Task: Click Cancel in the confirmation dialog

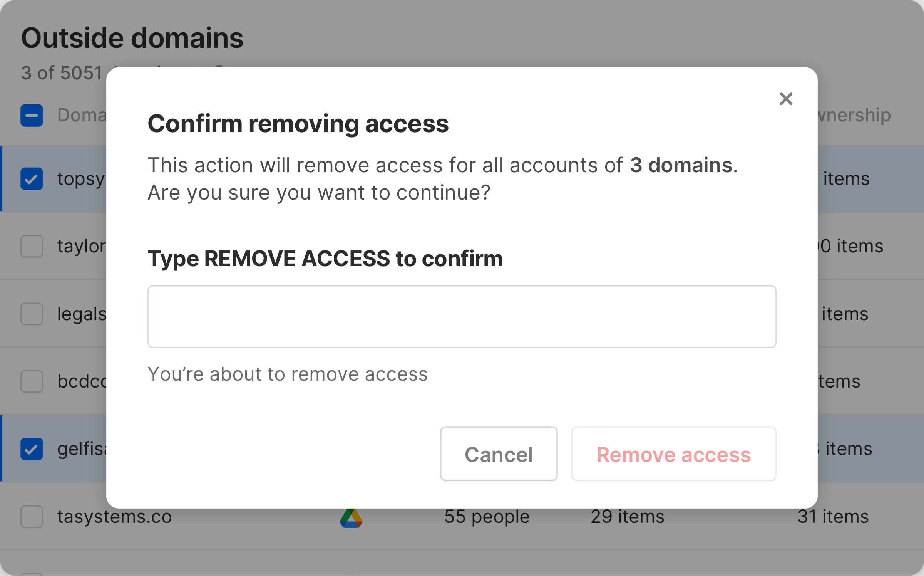Action: pos(499,454)
